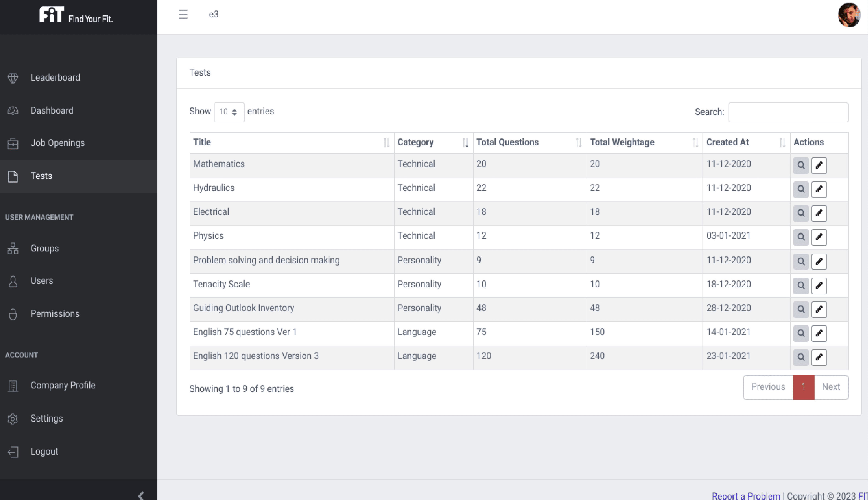Click the Mathematics title cell
The image size is (868, 500).
pos(292,166)
